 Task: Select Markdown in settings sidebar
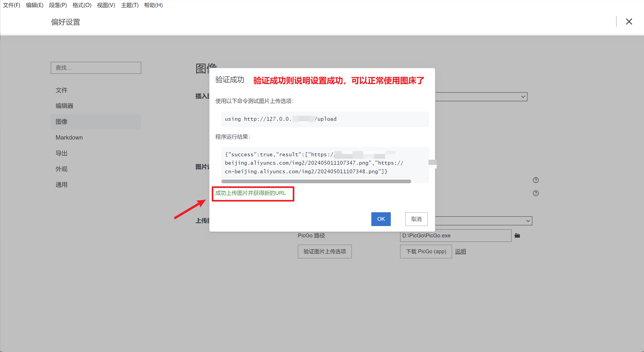(x=96, y=137)
